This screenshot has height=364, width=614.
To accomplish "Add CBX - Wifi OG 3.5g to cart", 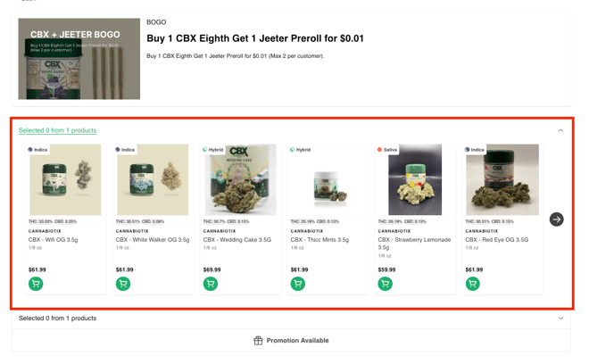I will point(36,284).
